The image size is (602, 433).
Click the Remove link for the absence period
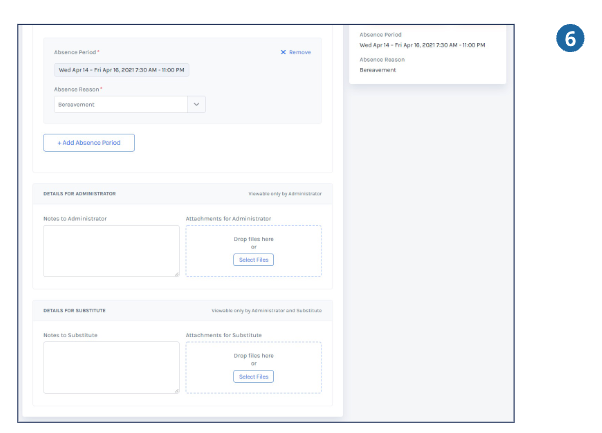[x=300, y=52]
